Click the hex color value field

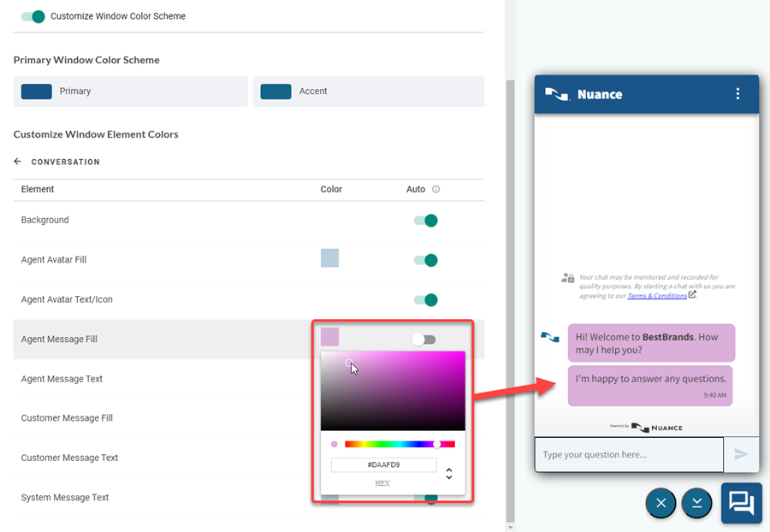(x=383, y=465)
